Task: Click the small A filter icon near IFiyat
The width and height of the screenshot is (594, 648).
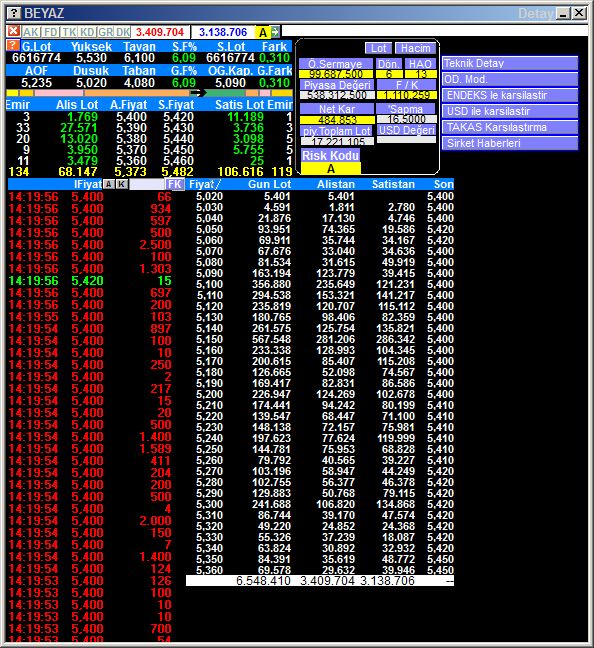Action: point(108,184)
